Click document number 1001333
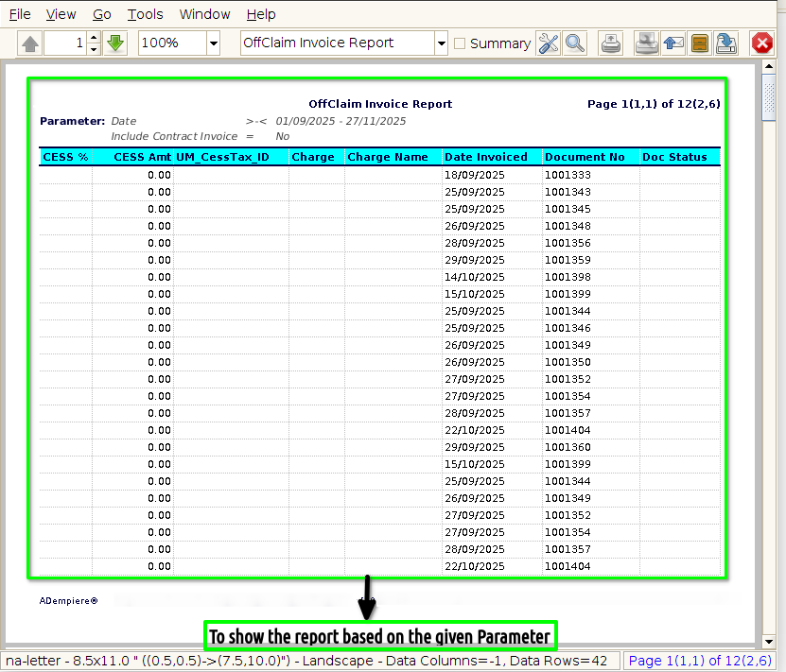Screen dimensions: 786x672 (x=568, y=175)
